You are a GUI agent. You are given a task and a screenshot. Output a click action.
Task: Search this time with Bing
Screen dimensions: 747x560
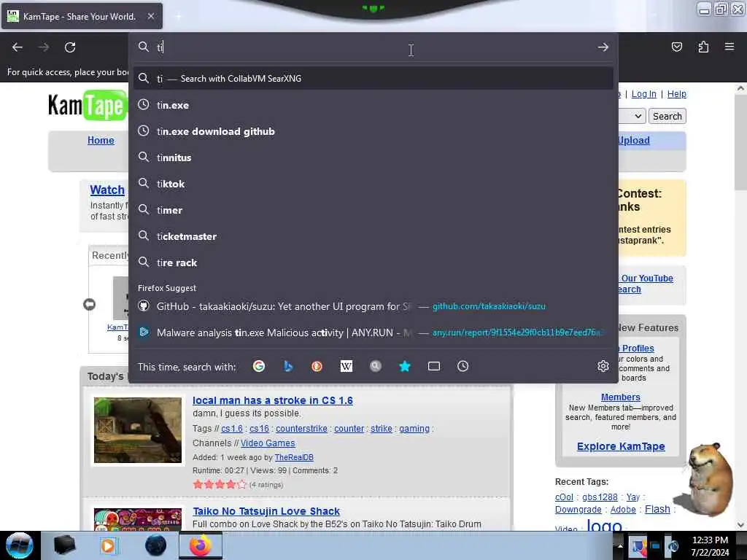click(x=287, y=366)
